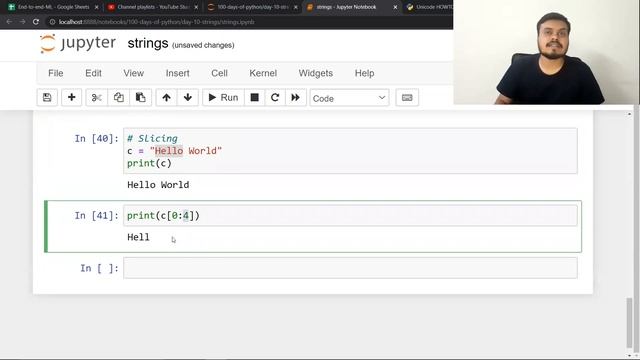This screenshot has height=360, width=640.
Task: Edit the print(c[0:4]) cell
Action: click(350, 216)
